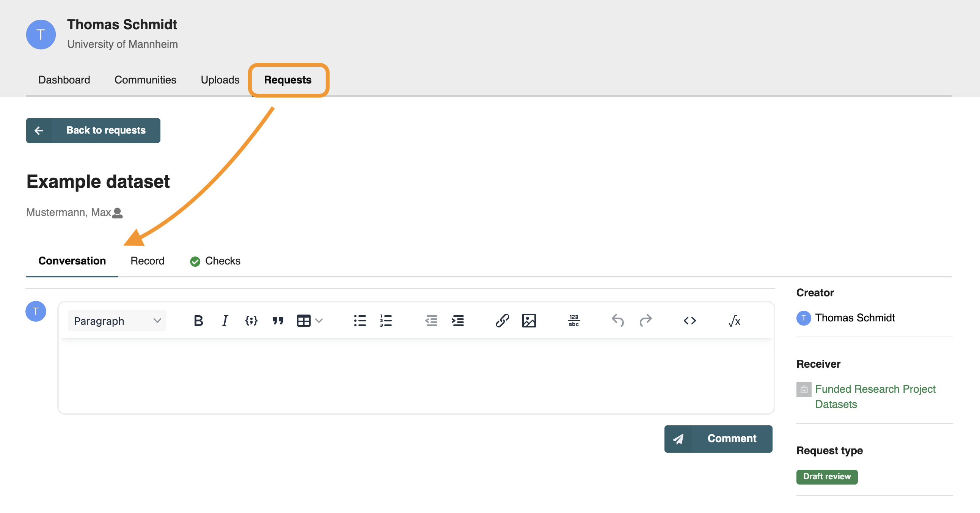Viewport: 980px width, 513px height.
Task: Go to the Communities tab
Action: click(x=145, y=80)
